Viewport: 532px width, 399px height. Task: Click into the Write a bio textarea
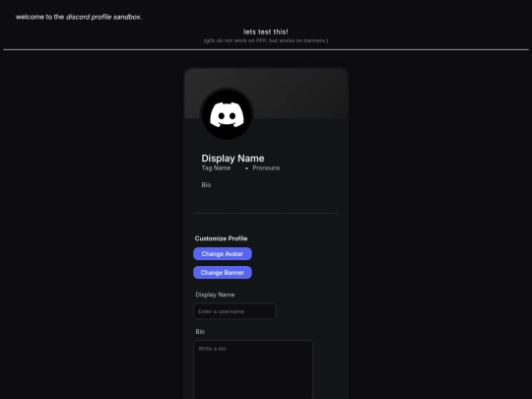tap(253, 369)
